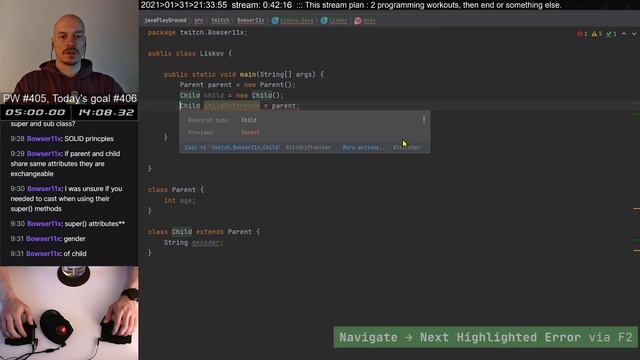This screenshot has width=640, height=360.
Task: Click the Liskov class icon in breadcrumbs
Action: point(324,20)
